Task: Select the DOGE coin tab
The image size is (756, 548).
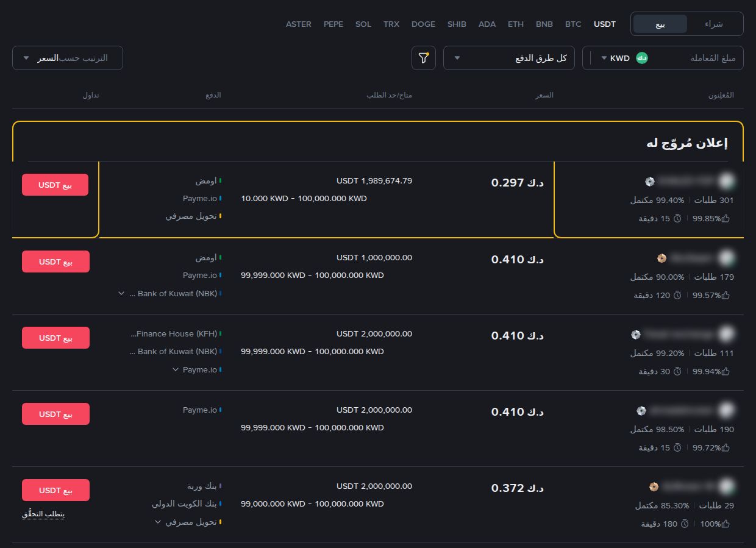Action: tap(424, 24)
